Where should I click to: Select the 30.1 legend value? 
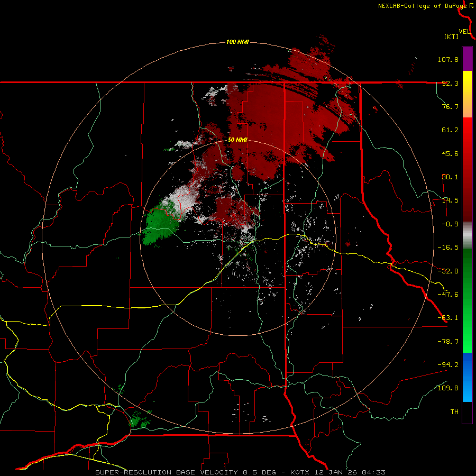(450, 177)
